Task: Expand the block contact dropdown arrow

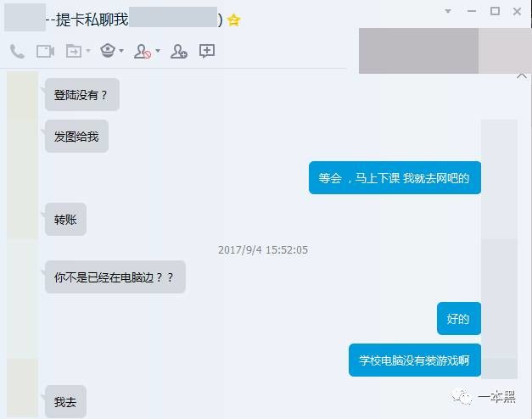Action: tap(158, 51)
